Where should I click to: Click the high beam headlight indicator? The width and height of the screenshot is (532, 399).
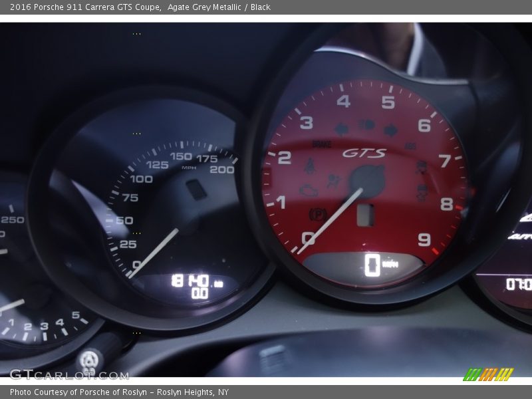click(x=366, y=124)
